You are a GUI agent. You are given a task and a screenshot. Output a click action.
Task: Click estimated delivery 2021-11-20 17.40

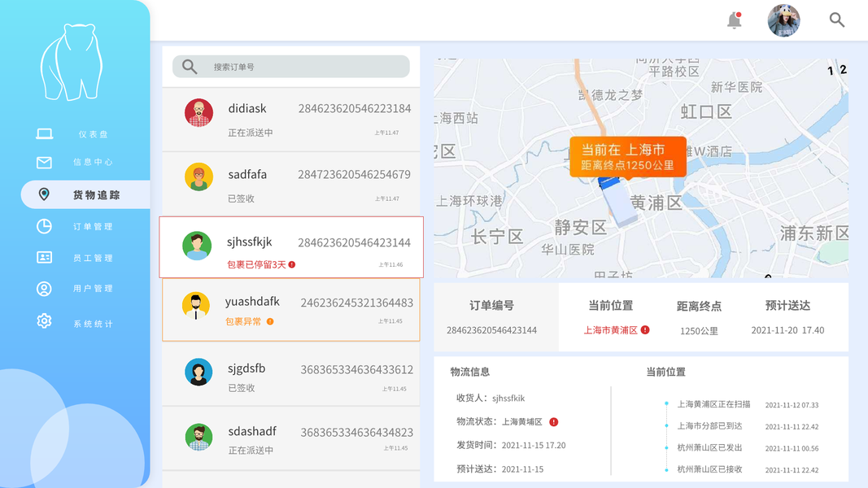click(x=787, y=330)
